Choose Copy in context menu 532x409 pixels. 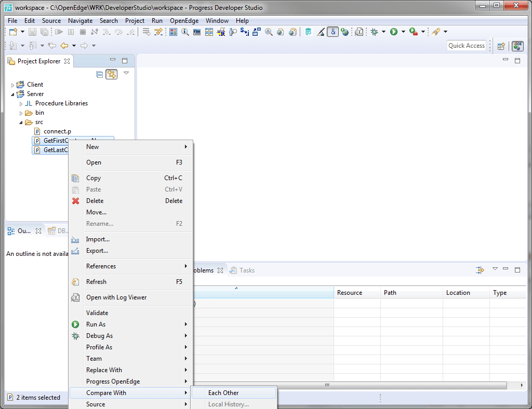coord(130,178)
